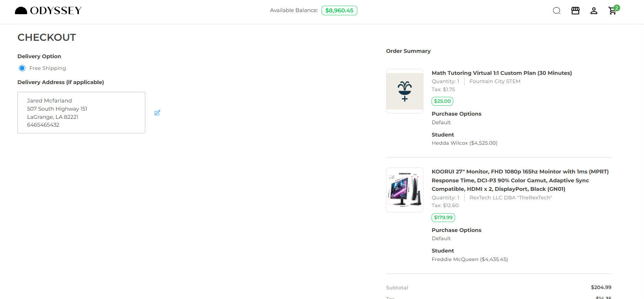Click the Math Tutoring fountain icon thumbnail
The width and height of the screenshot is (644, 299).
tap(405, 91)
